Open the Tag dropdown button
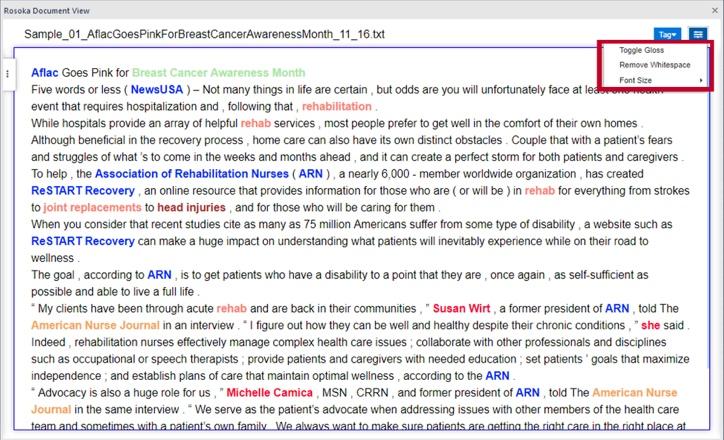The image size is (724, 440). click(x=667, y=34)
